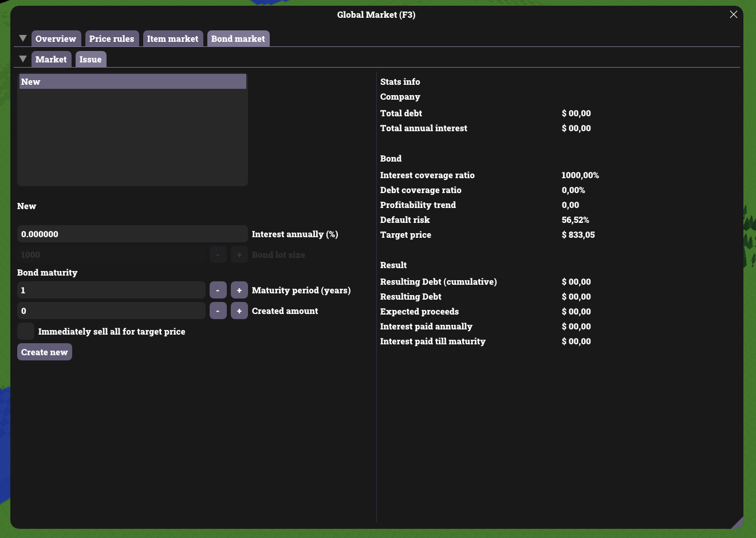Increase the Created amount value
The width and height of the screenshot is (756, 538).
click(239, 311)
